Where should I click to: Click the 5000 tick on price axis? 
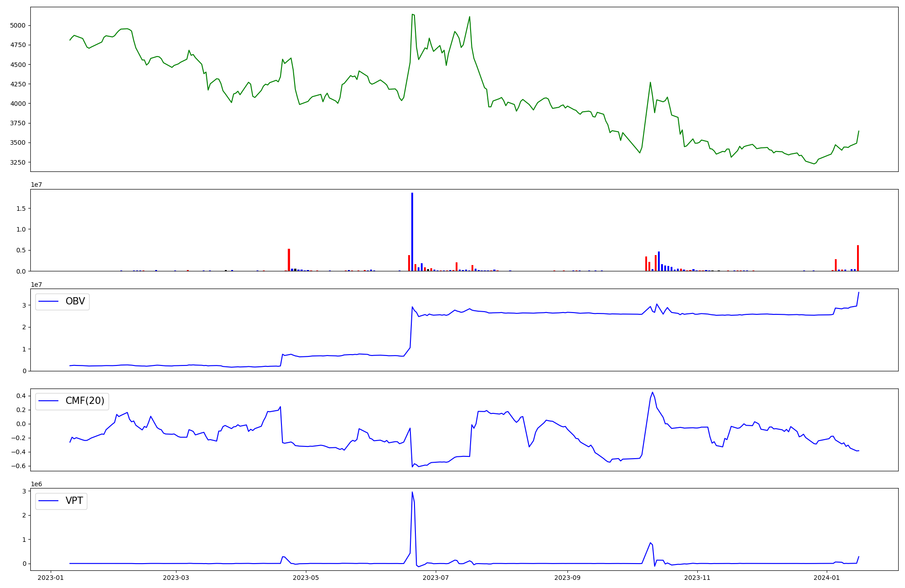point(18,26)
